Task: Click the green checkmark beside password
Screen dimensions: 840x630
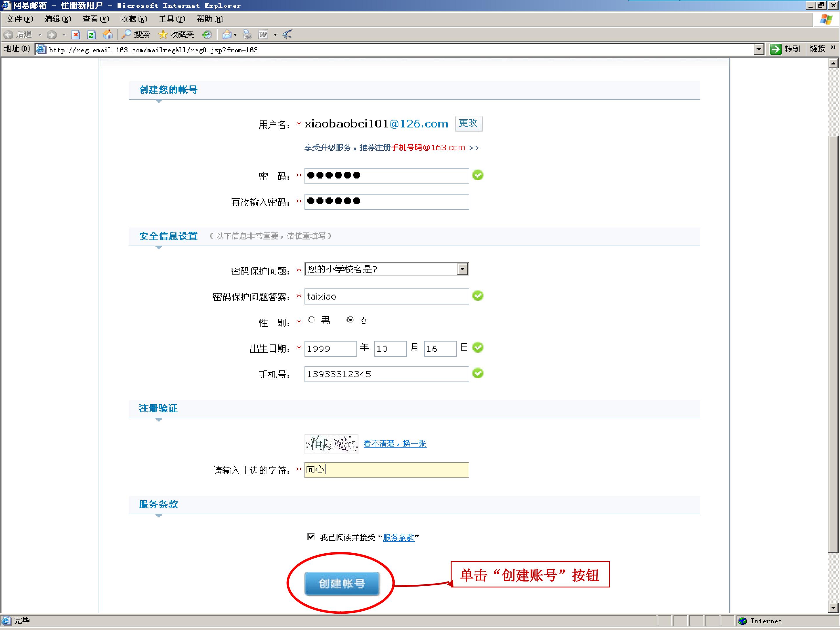Action: click(478, 175)
